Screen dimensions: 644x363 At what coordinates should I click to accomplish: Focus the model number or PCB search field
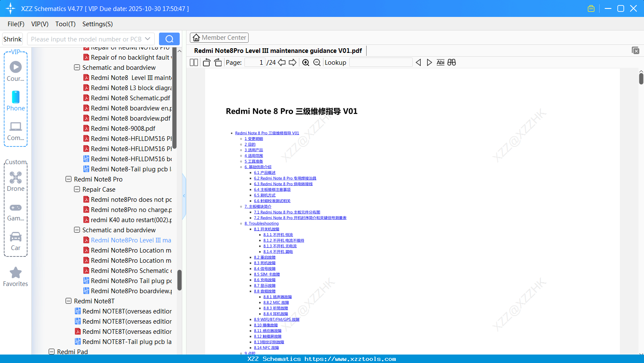click(x=86, y=39)
